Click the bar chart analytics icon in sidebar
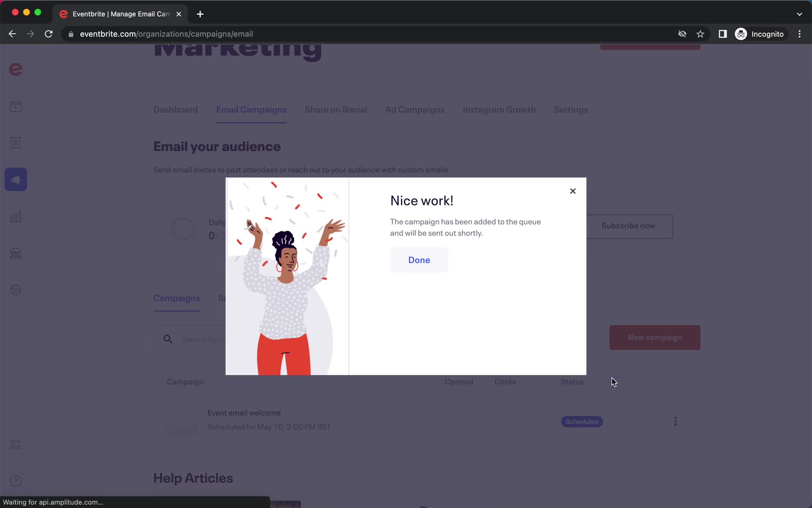The image size is (812, 508). (x=16, y=216)
